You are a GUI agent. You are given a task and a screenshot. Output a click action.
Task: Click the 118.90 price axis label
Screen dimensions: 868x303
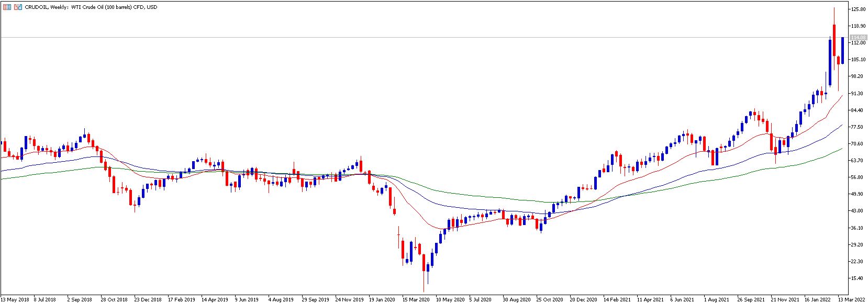[858, 26]
